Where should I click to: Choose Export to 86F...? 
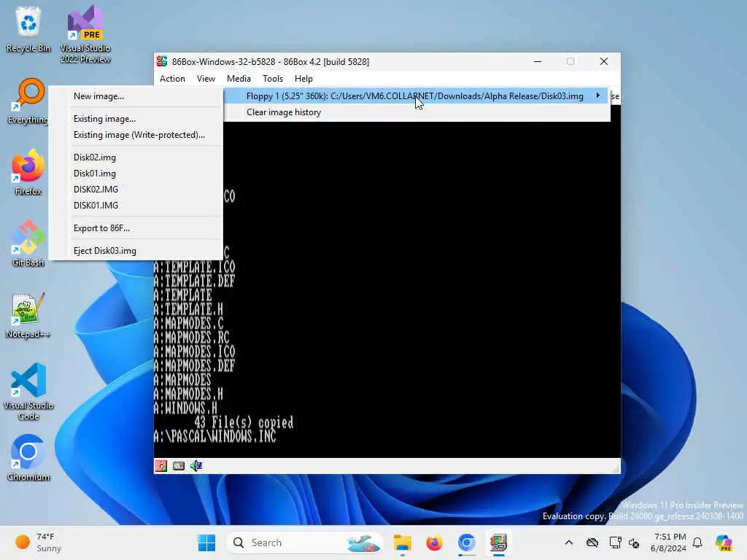[x=136, y=228]
